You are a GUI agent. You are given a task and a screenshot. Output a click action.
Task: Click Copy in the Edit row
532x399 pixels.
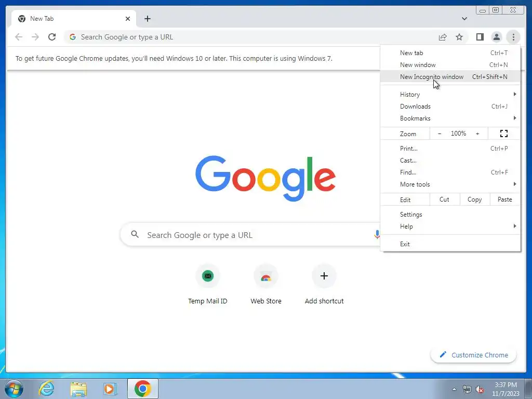click(x=475, y=199)
